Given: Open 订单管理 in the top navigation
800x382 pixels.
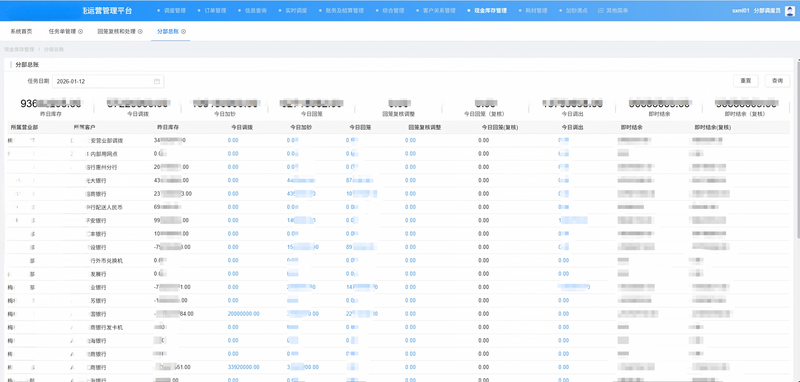Looking at the screenshot, I should (x=215, y=10).
